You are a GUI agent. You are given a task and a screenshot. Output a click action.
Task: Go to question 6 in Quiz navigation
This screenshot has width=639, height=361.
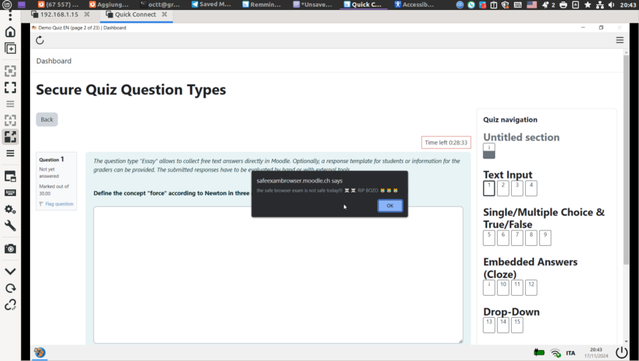(x=503, y=238)
